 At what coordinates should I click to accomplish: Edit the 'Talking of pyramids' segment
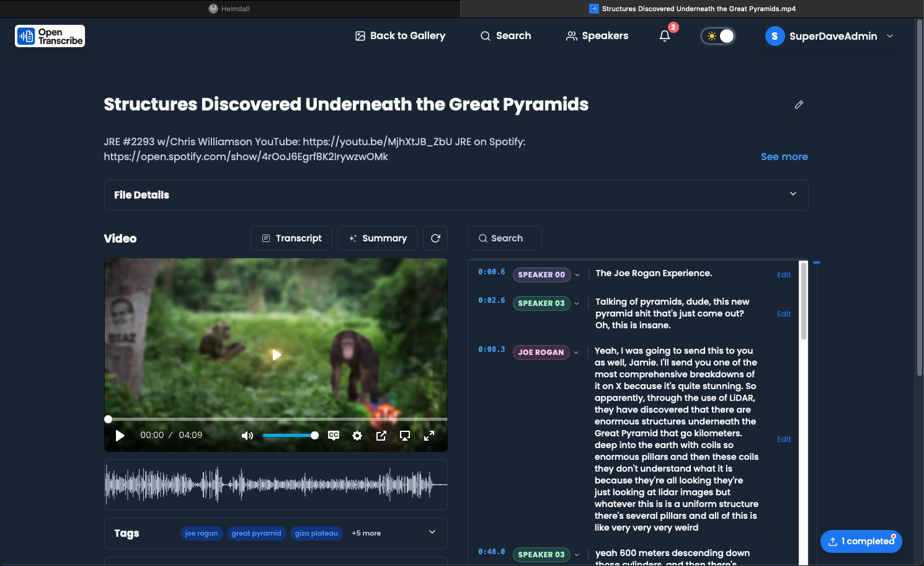(784, 314)
